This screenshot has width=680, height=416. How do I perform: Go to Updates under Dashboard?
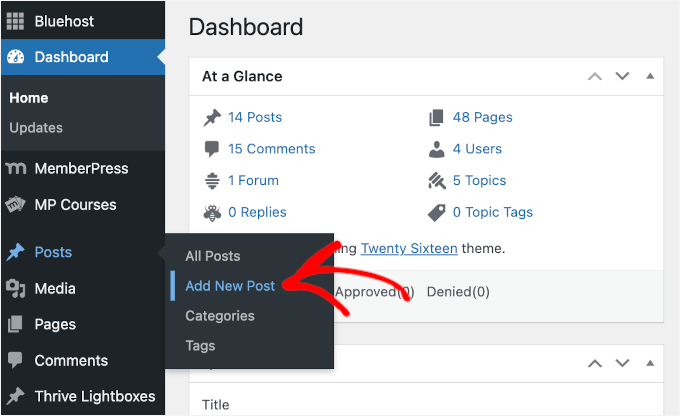pyautogui.click(x=36, y=128)
